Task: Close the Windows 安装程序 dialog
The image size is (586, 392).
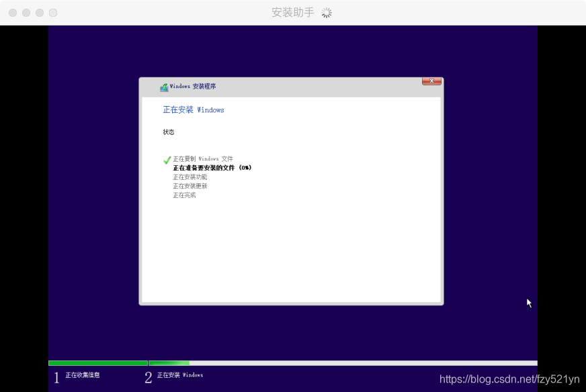Action: coord(431,81)
